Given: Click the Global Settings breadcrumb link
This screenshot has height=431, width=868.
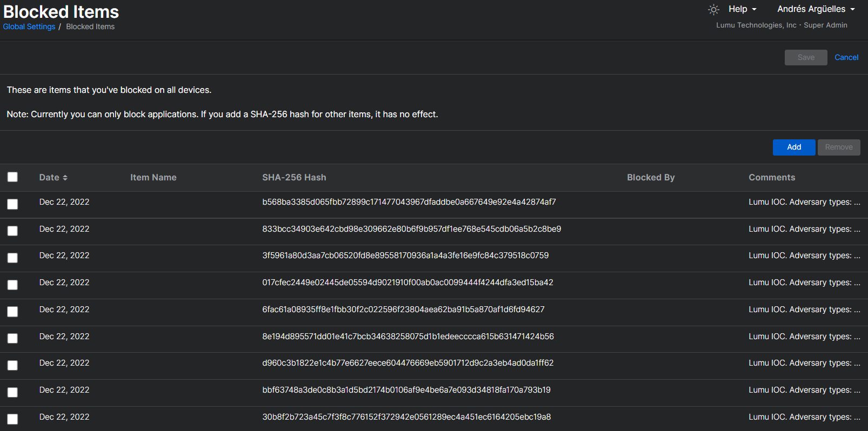Looking at the screenshot, I should pyautogui.click(x=29, y=26).
